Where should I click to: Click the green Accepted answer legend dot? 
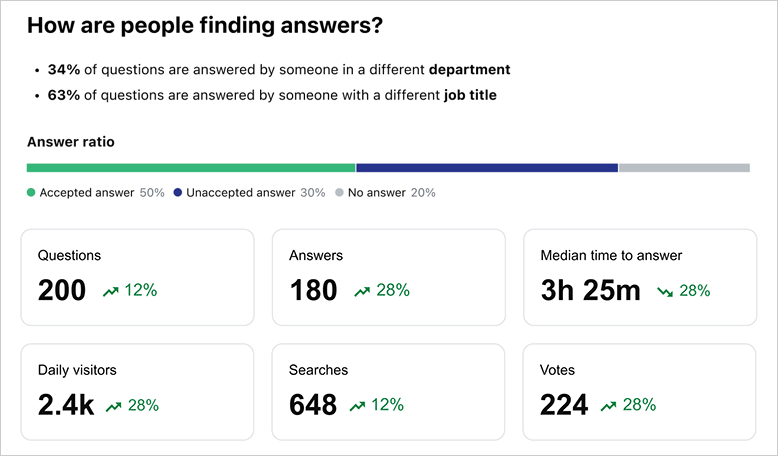31,192
